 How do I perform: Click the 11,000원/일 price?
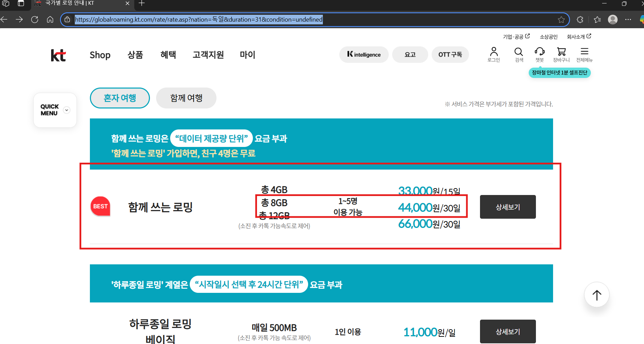click(429, 332)
